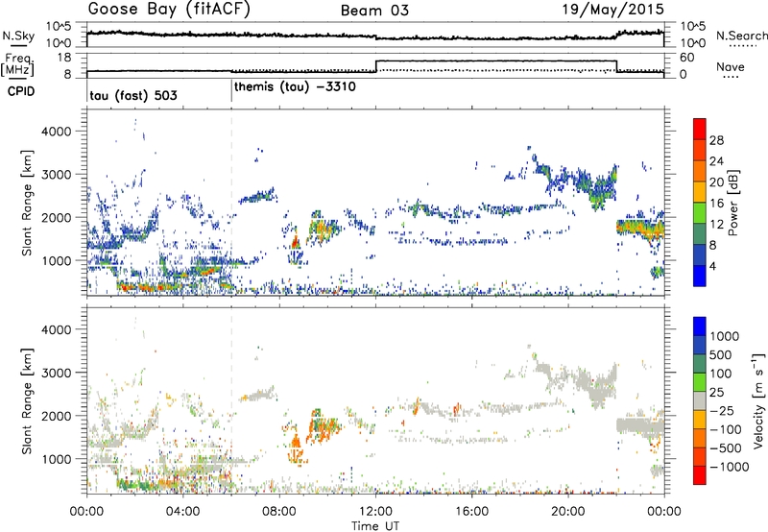Click the '60' Nave axis tick
This screenshot has width=768, height=532.
pyautogui.click(x=687, y=58)
